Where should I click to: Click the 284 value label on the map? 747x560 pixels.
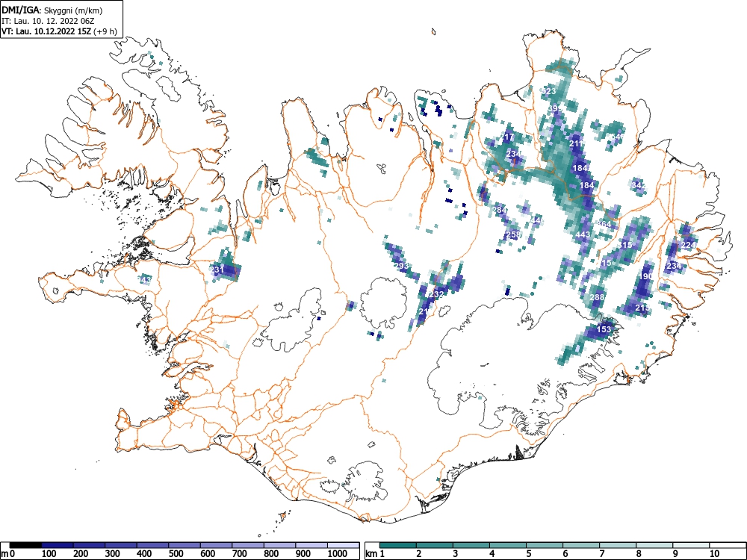(499, 210)
